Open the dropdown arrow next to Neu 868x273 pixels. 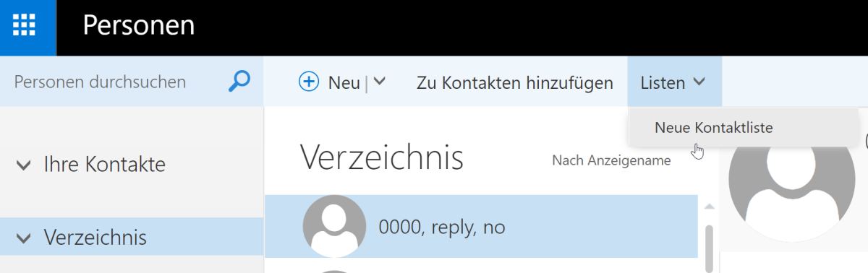(x=380, y=82)
